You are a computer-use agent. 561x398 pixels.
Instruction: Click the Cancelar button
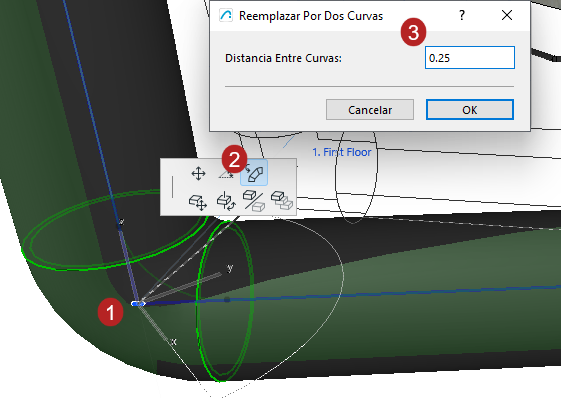pos(370,110)
